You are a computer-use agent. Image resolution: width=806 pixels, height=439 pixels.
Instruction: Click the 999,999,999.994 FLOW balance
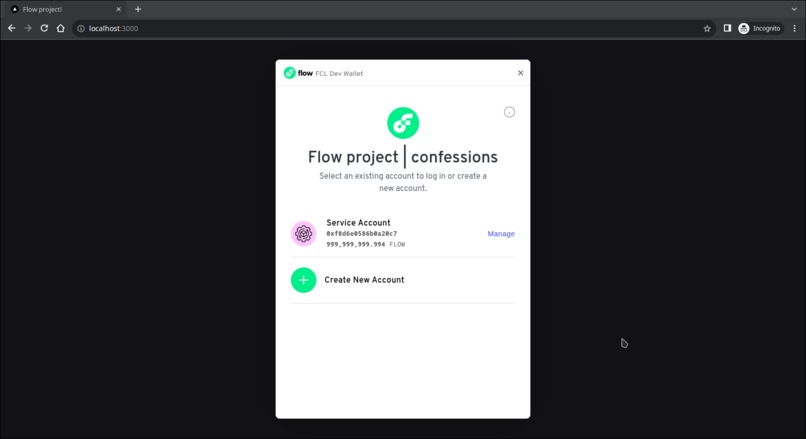click(x=365, y=244)
